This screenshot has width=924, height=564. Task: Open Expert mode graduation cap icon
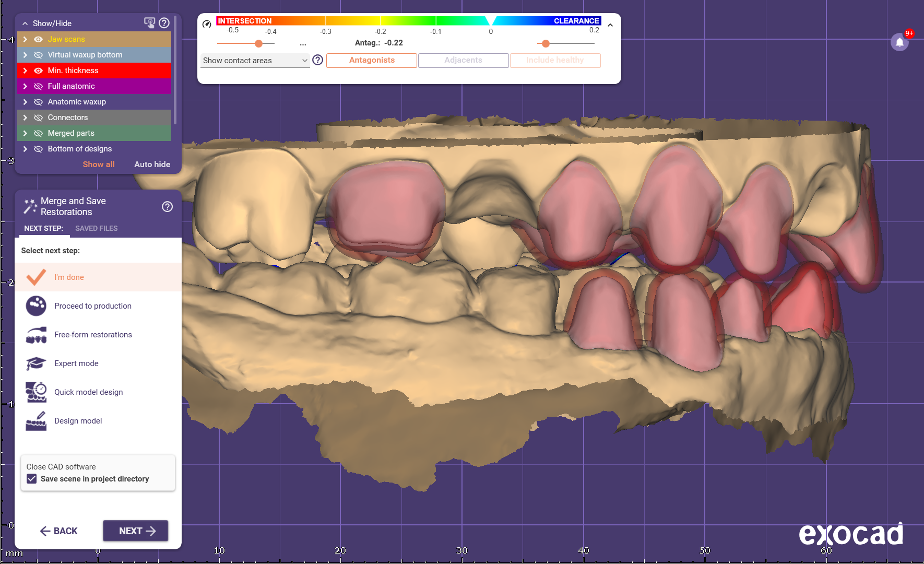(36, 363)
